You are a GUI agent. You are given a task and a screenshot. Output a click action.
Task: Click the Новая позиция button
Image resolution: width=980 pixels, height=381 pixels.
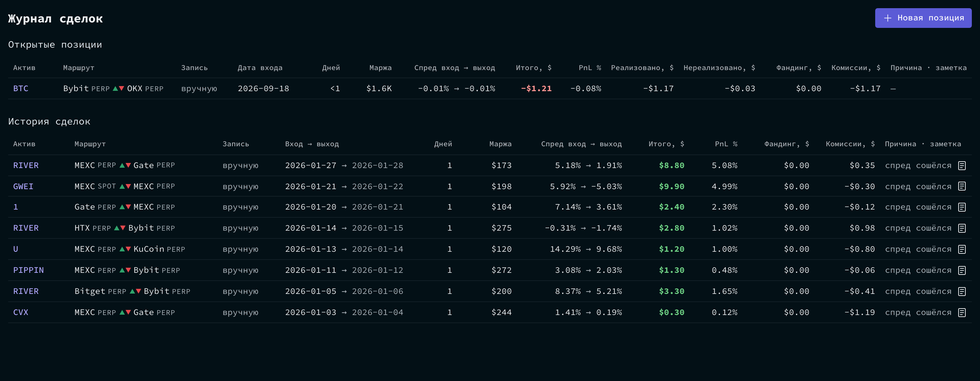click(923, 18)
